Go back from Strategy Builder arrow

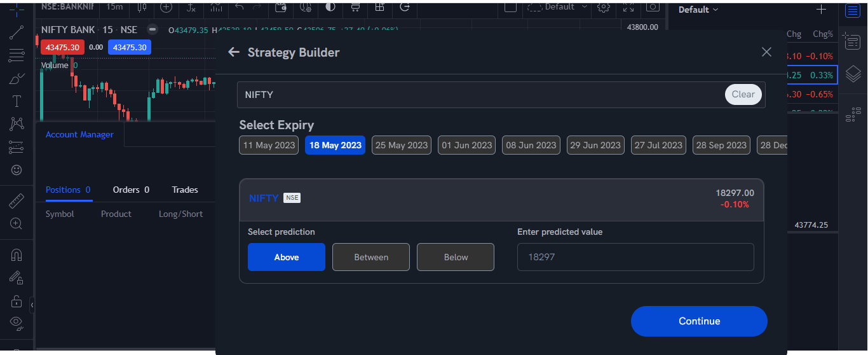click(x=234, y=52)
